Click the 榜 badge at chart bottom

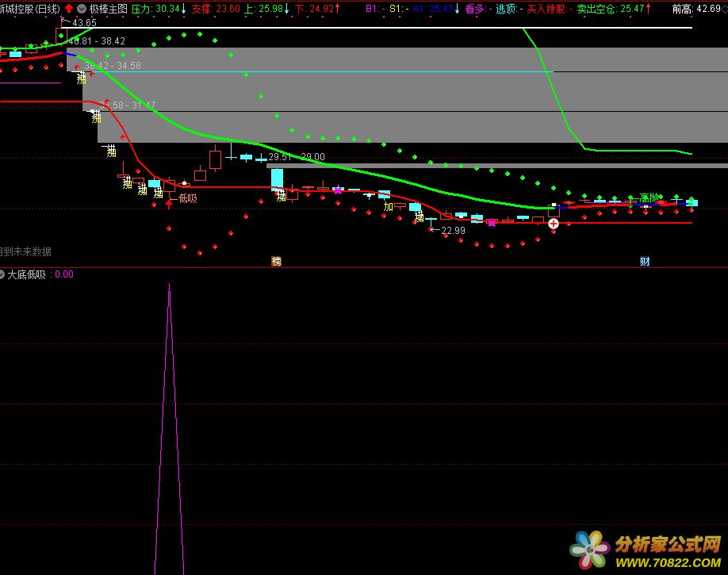click(x=276, y=262)
